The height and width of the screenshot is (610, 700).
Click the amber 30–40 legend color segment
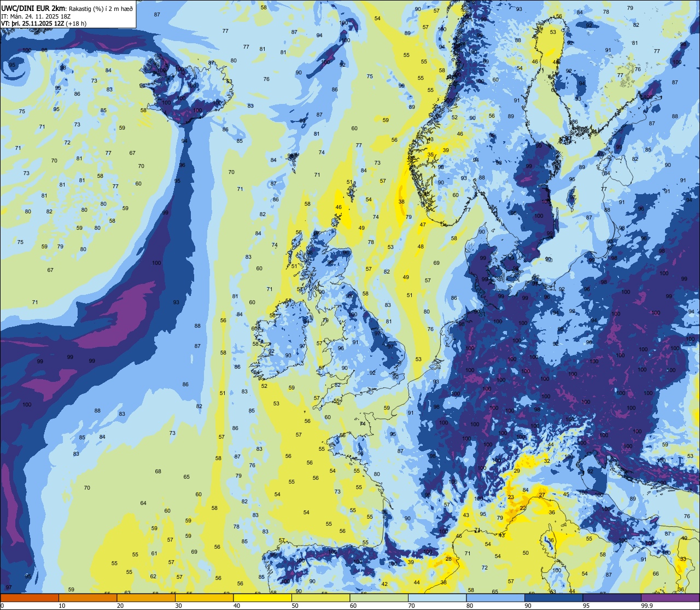[205, 598]
